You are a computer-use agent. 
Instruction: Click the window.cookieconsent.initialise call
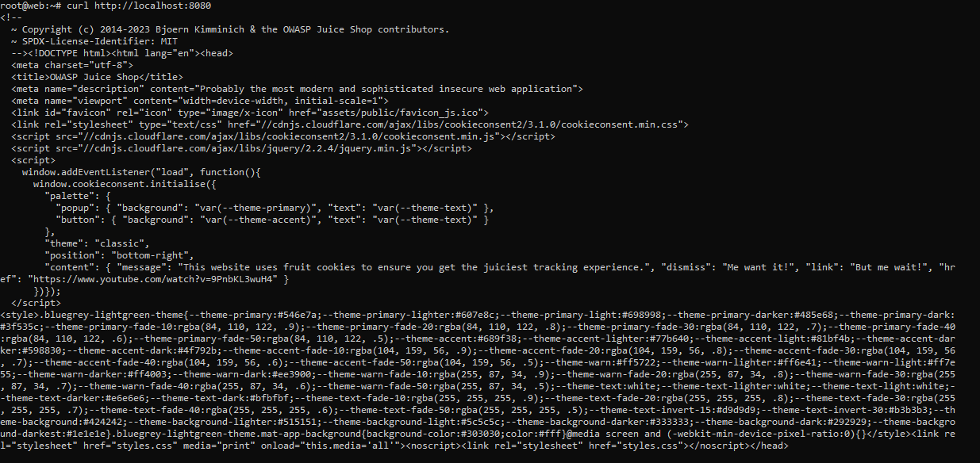pyautogui.click(x=125, y=184)
